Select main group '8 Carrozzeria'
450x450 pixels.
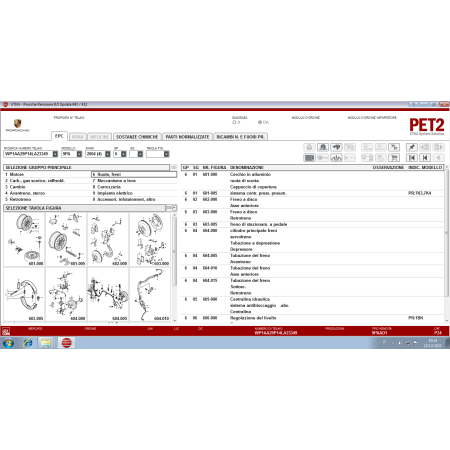(x=134, y=187)
